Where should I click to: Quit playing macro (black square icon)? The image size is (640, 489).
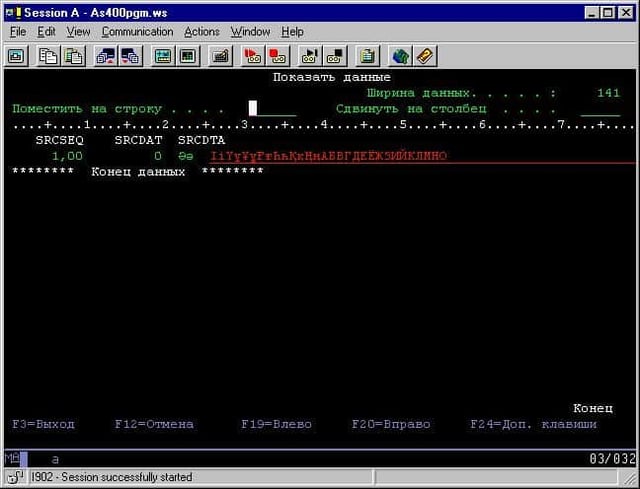tap(335, 56)
